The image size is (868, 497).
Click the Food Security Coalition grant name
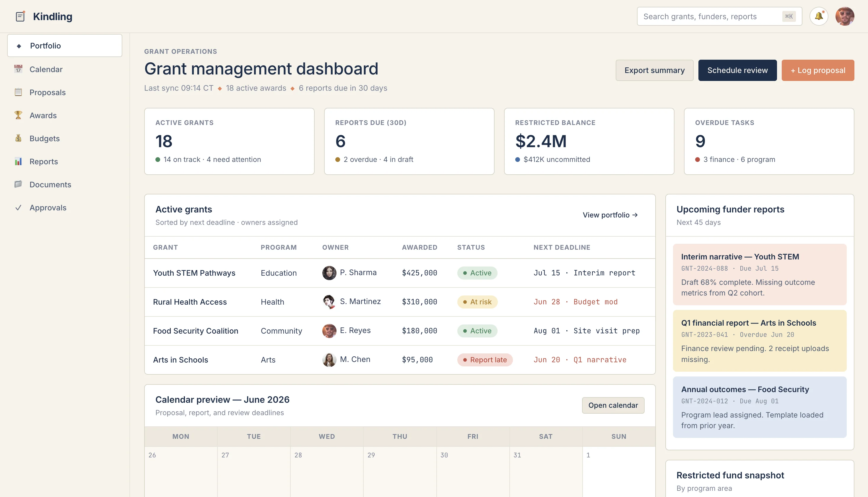pos(196,331)
